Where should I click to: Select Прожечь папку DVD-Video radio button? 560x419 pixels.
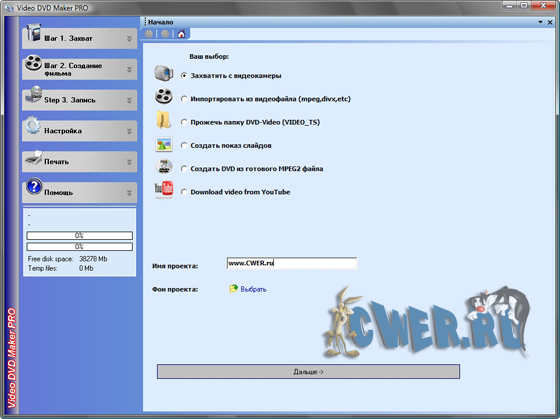[x=184, y=122]
